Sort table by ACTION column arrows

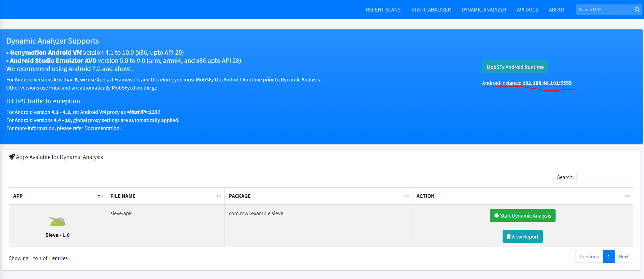click(x=627, y=196)
